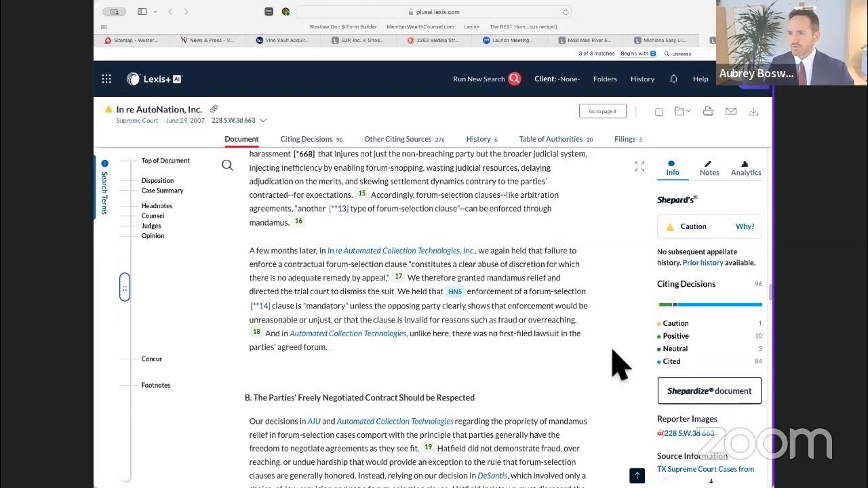Click the Safari sidebar toggle icon
The width and height of the screenshot is (868, 488).
pos(142,12)
